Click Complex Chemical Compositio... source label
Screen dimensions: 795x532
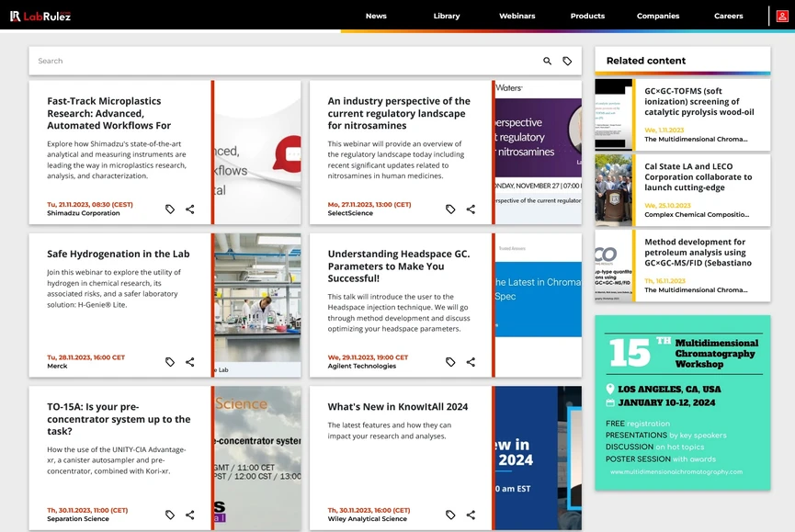pyautogui.click(x=697, y=215)
